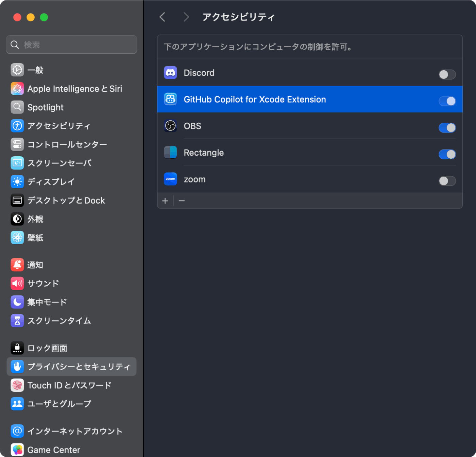The image size is (476, 457).
Task: Select the OBS row label
Action: click(192, 126)
